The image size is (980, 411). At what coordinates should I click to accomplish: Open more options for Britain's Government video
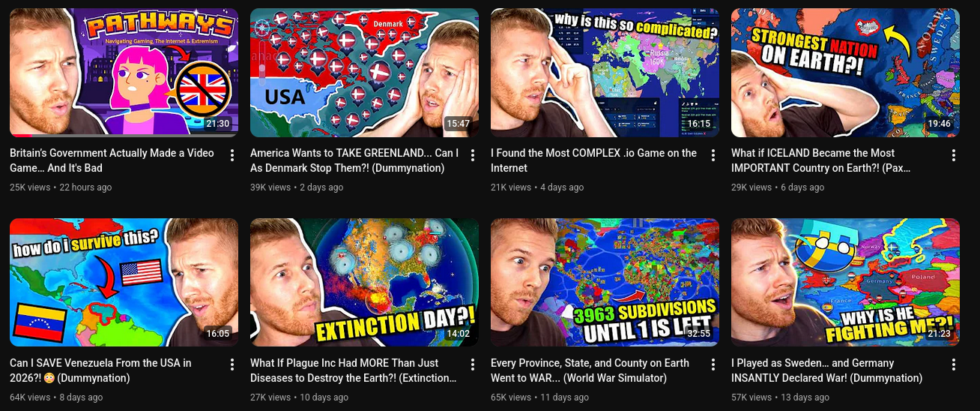pos(232,155)
